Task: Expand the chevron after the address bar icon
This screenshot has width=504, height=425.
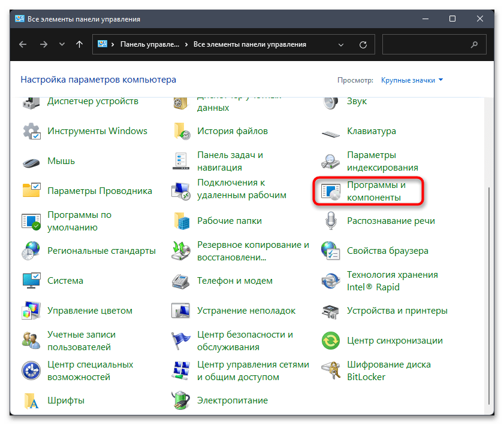Action: (113, 44)
